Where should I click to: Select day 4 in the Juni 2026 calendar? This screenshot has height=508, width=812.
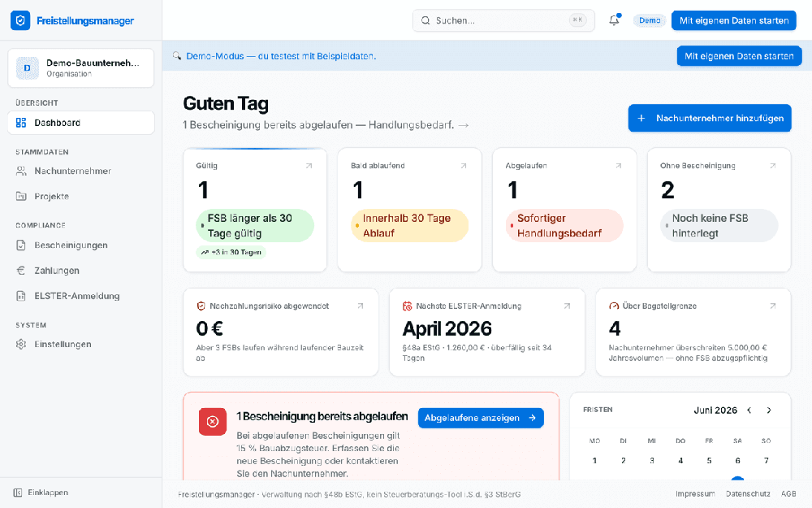[x=680, y=460]
